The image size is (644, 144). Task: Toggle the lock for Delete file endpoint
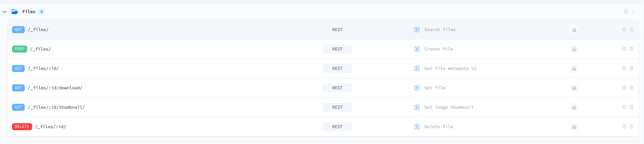pyautogui.click(x=574, y=127)
